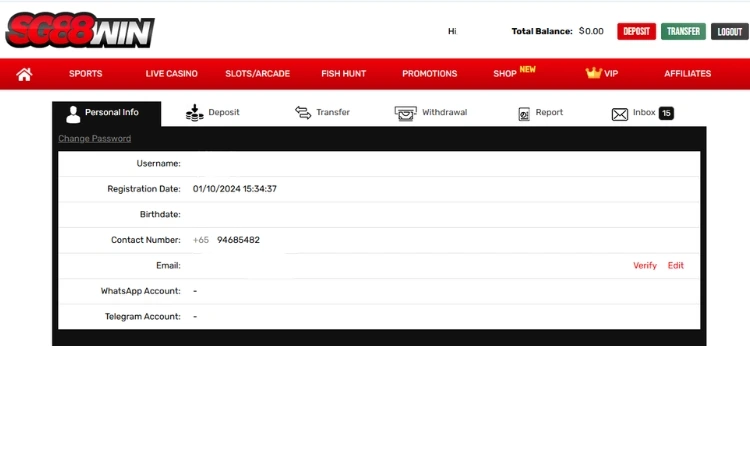Click the SG88WIN logo
The image size is (750, 450).
[x=80, y=32]
